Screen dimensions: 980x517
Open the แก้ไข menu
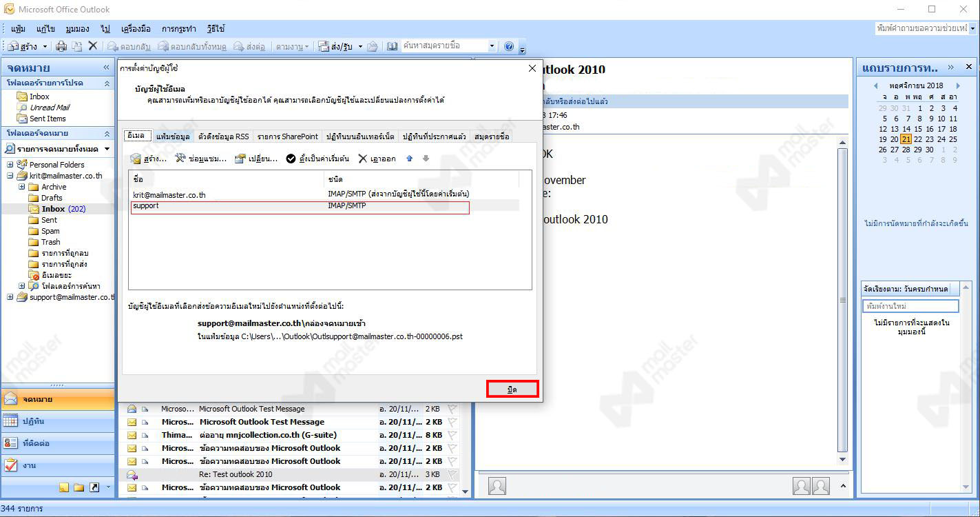coord(46,29)
